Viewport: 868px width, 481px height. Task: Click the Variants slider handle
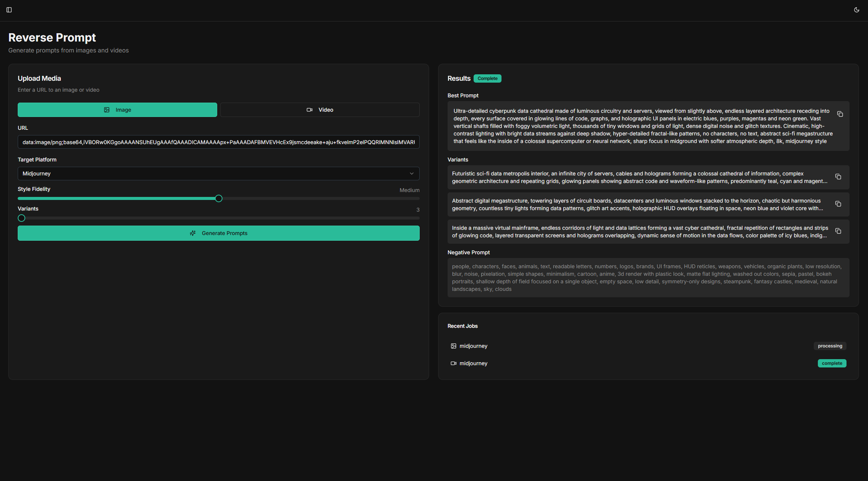pyautogui.click(x=21, y=218)
